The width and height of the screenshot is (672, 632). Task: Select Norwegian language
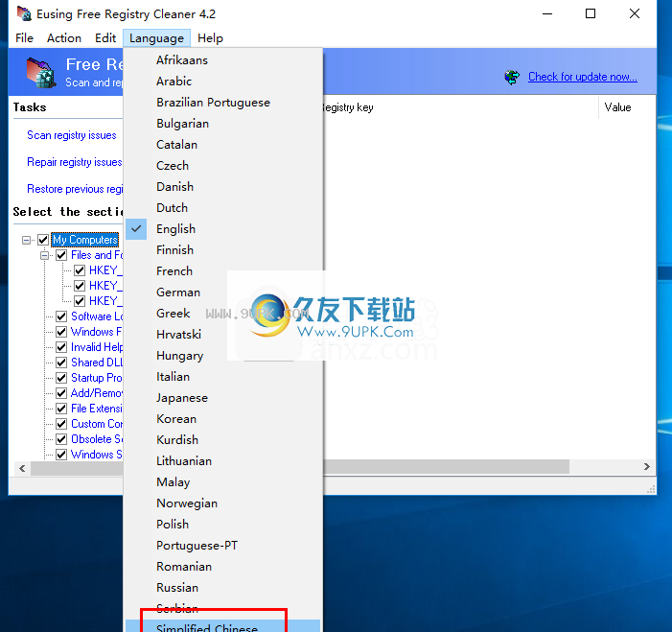(x=222, y=503)
